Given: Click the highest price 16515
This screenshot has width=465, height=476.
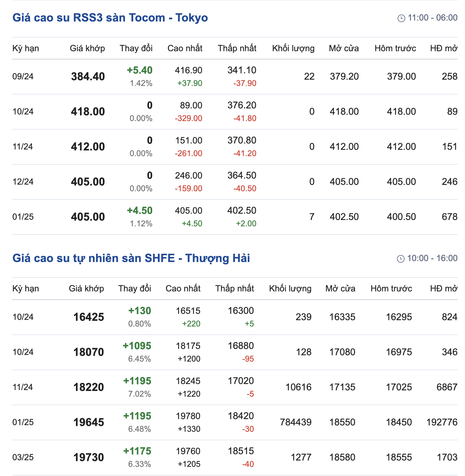Looking at the screenshot, I should [188, 311].
